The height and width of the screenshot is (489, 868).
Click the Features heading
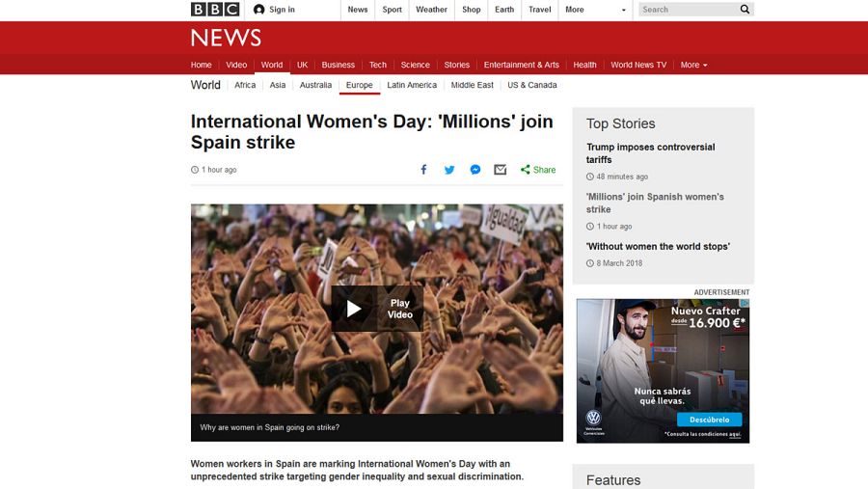613,480
